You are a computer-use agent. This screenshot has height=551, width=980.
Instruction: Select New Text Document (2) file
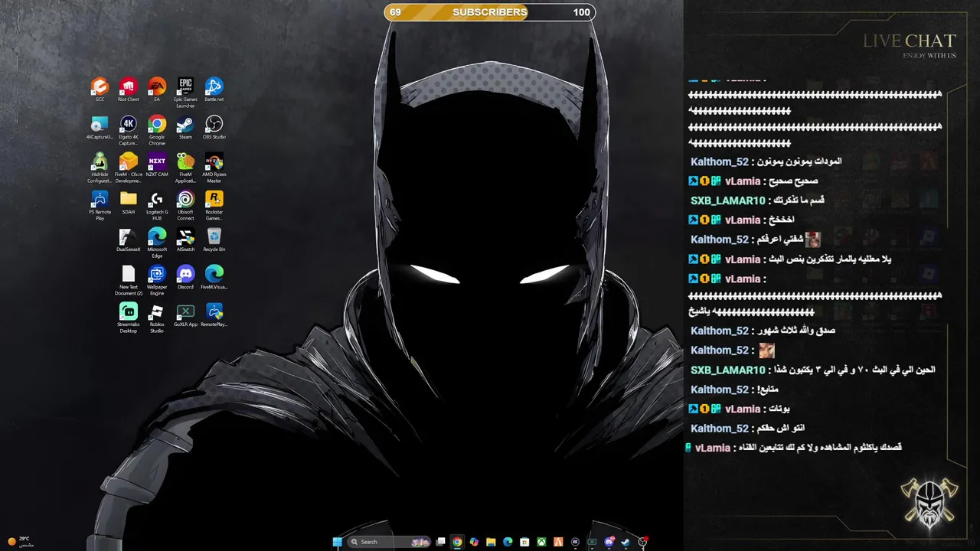pyautogui.click(x=128, y=280)
